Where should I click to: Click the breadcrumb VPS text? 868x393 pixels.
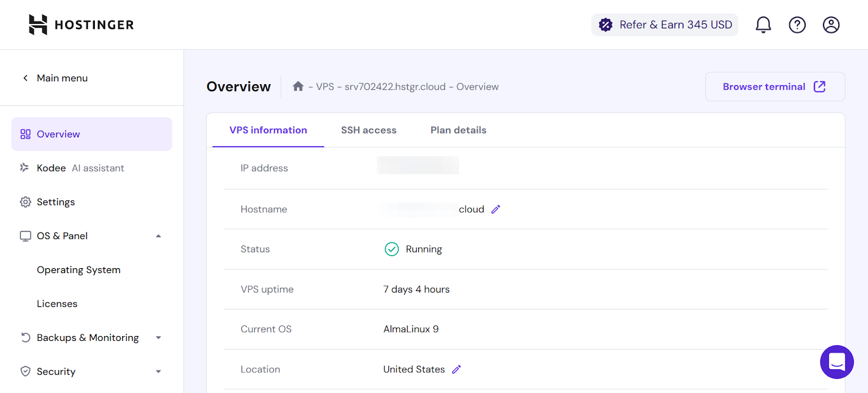[x=325, y=87]
